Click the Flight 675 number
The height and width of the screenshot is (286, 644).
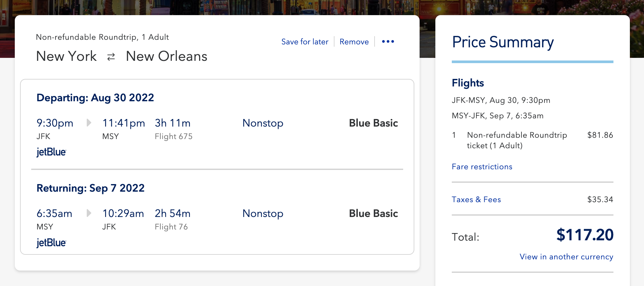(x=173, y=136)
